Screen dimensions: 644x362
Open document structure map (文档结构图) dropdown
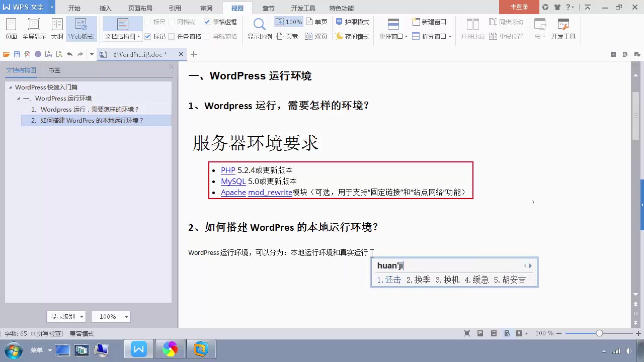click(122, 37)
